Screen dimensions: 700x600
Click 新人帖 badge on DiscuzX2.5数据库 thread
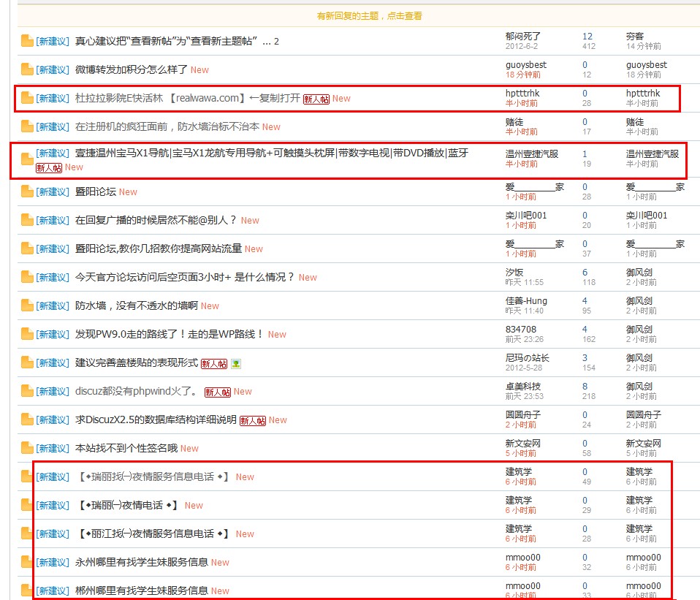coord(253,420)
